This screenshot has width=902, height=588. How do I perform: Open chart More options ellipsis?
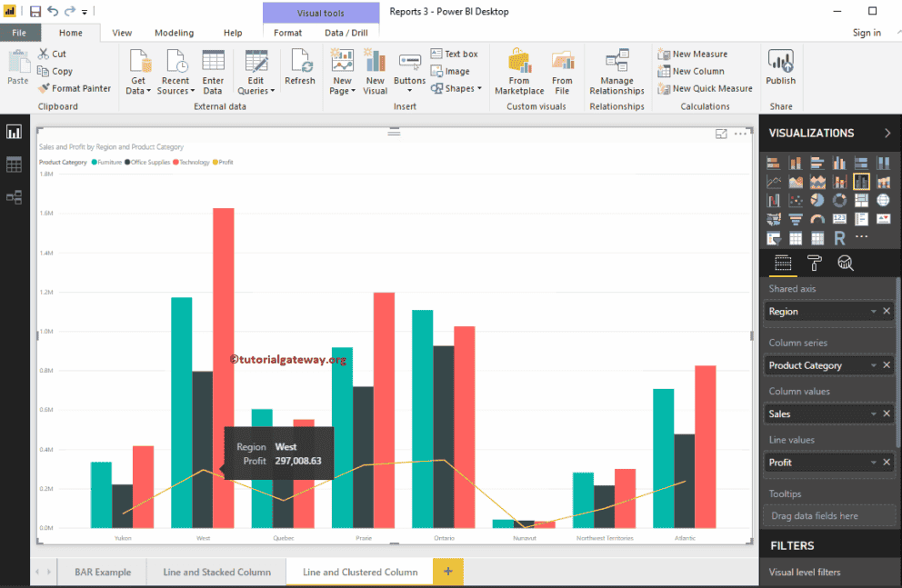[740, 134]
